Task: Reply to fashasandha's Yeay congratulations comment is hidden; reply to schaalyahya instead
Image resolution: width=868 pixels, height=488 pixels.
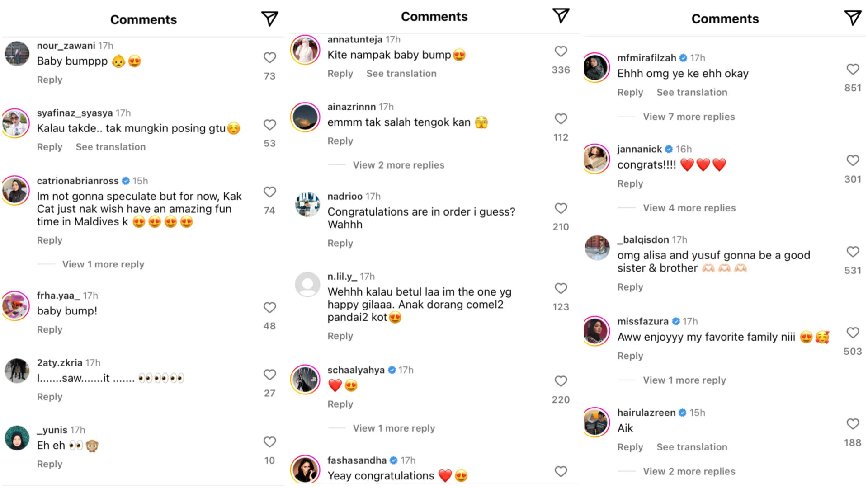Action: coord(340,404)
